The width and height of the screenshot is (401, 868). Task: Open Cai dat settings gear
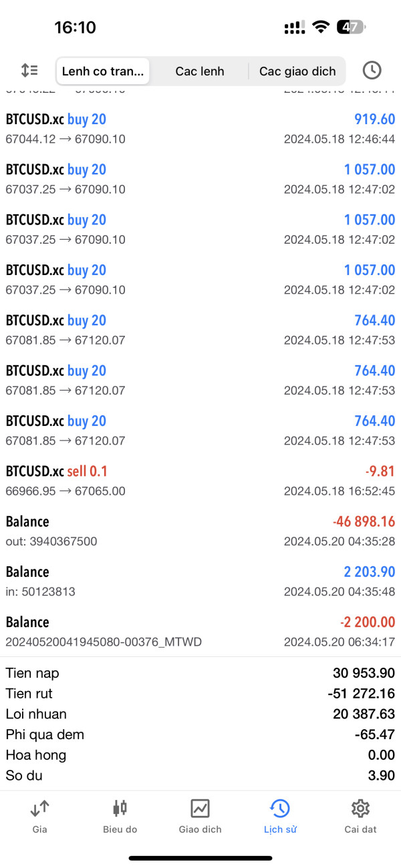pyautogui.click(x=360, y=817)
